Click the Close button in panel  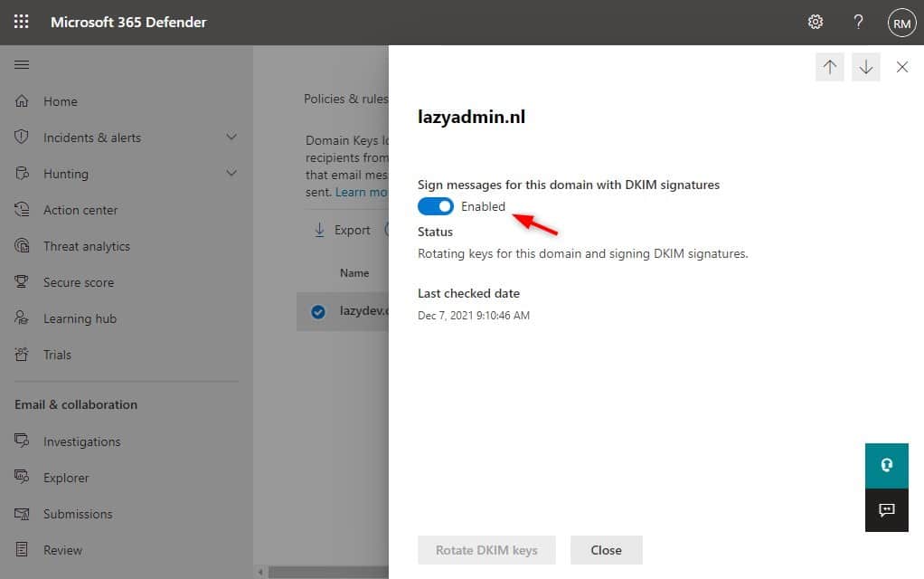(606, 550)
